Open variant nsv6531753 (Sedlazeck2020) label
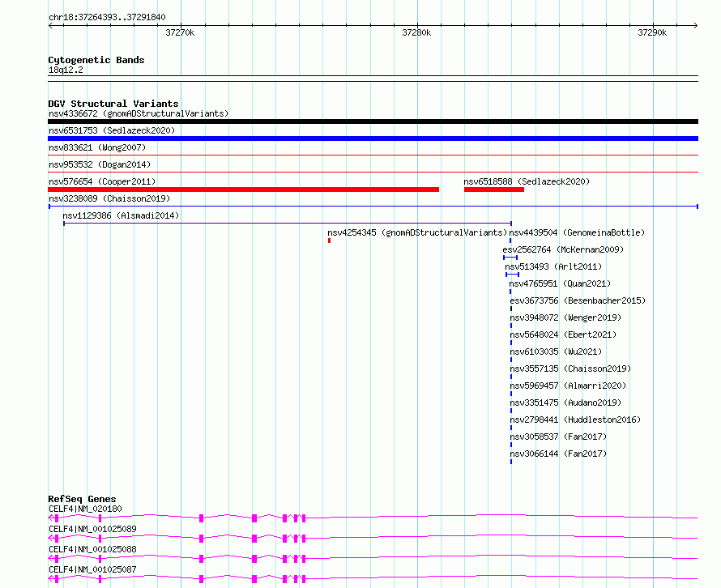The image size is (721, 588). point(112,130)
